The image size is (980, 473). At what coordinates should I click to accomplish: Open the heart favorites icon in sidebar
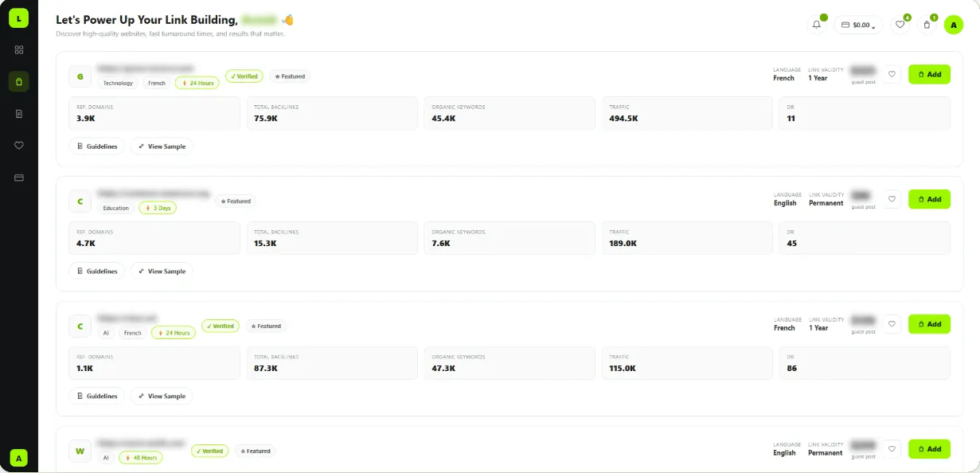point(19,145)
